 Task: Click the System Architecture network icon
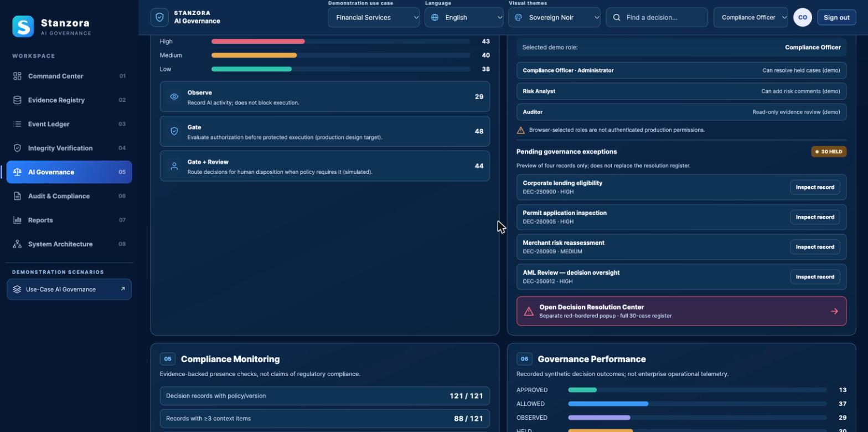17,244
